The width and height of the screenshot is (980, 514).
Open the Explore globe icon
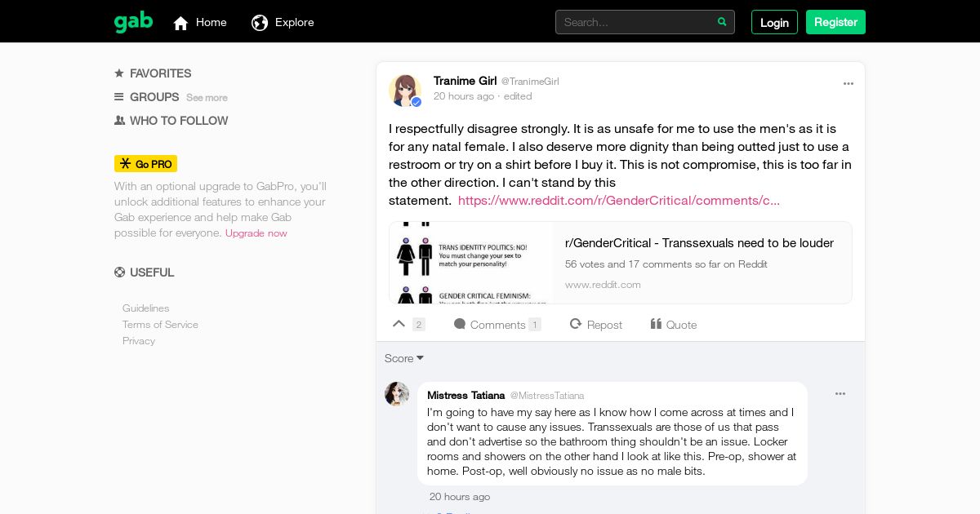coord(260,23)
